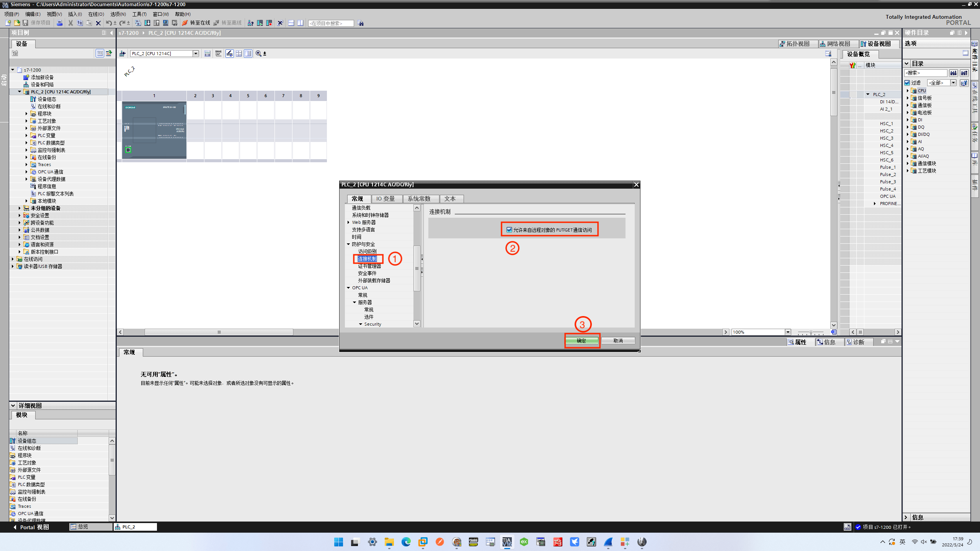Switch to the 网络视图 (Network view)
Screen dimensions: 980x551
[839, 44]
